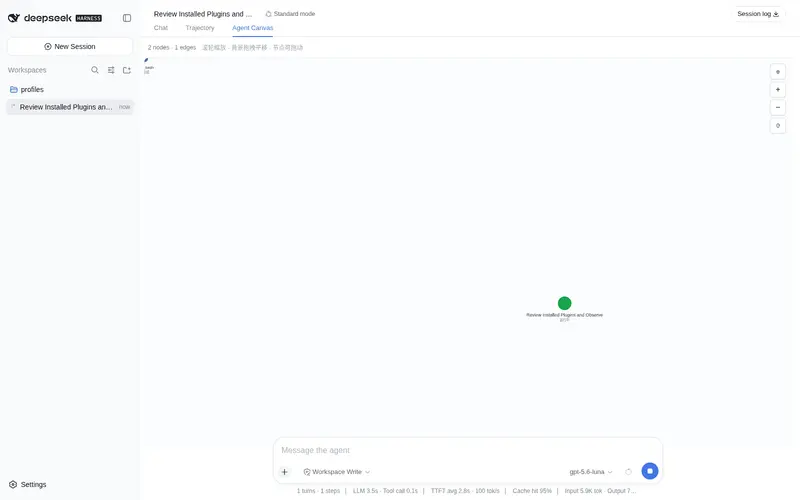Open Settings in the sidebar

click(28, 484)
